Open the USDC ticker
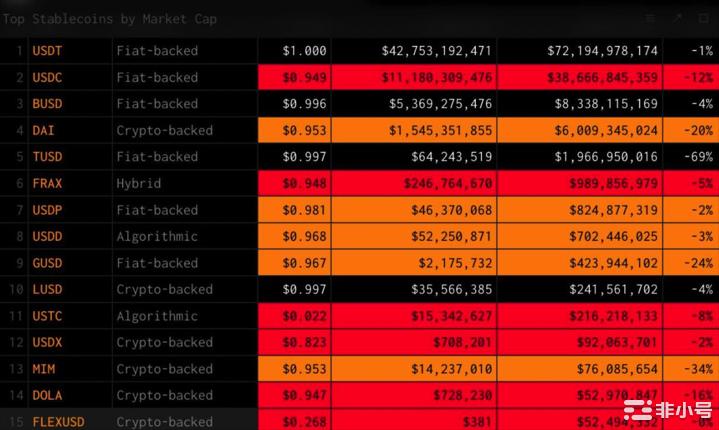The image size is (719, 430). coord(46,77)
